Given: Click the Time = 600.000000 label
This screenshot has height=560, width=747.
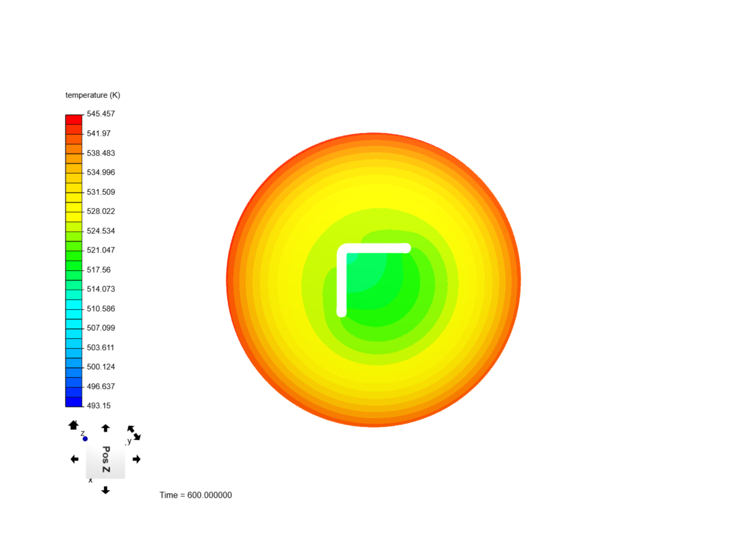Looking at the screenshot, I should (196, 495).
